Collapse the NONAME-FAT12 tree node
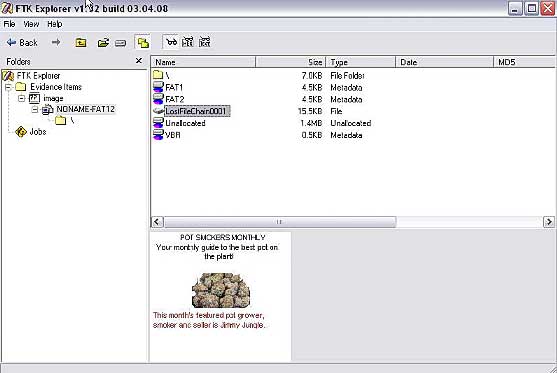This screenshot has width=557, height=373. point(35,109)
